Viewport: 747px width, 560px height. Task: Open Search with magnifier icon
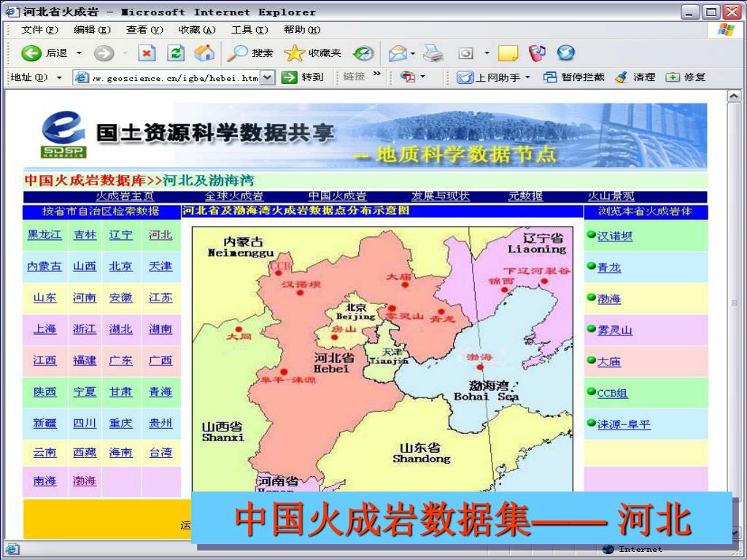click(x=236, y=52)
